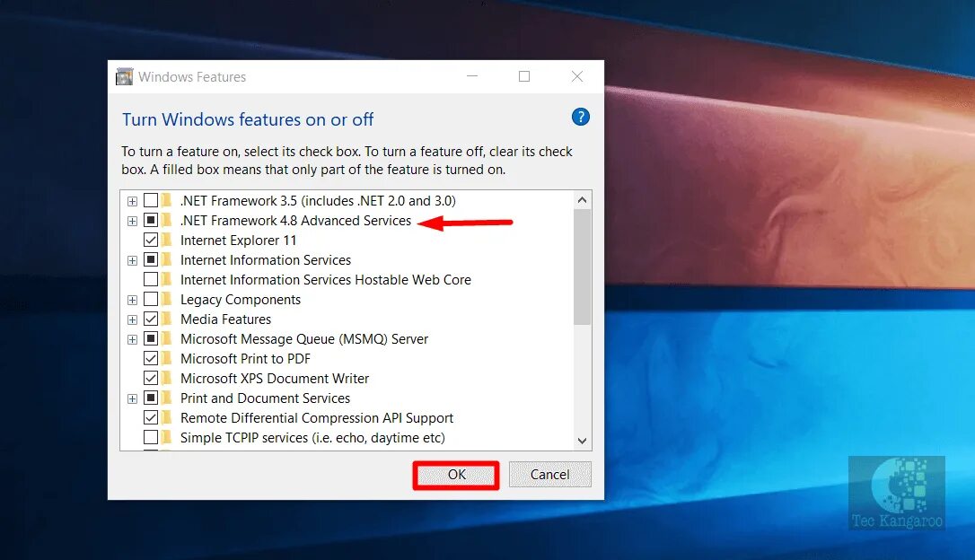The height and width of the screenshot is (560, 975).
Task: Expand the Legacy Components node
Action: [x=132, y=301]
